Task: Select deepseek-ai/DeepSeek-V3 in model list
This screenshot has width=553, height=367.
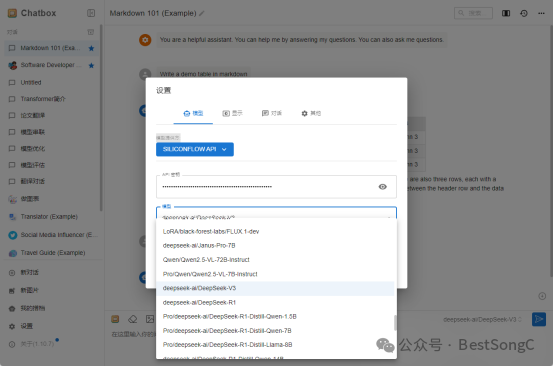Action: tap(275, 288)
